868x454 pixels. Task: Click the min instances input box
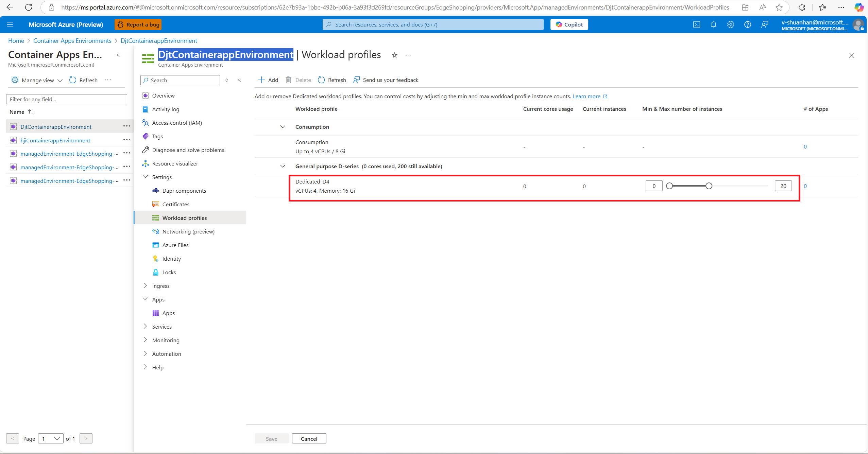[654, 186]
